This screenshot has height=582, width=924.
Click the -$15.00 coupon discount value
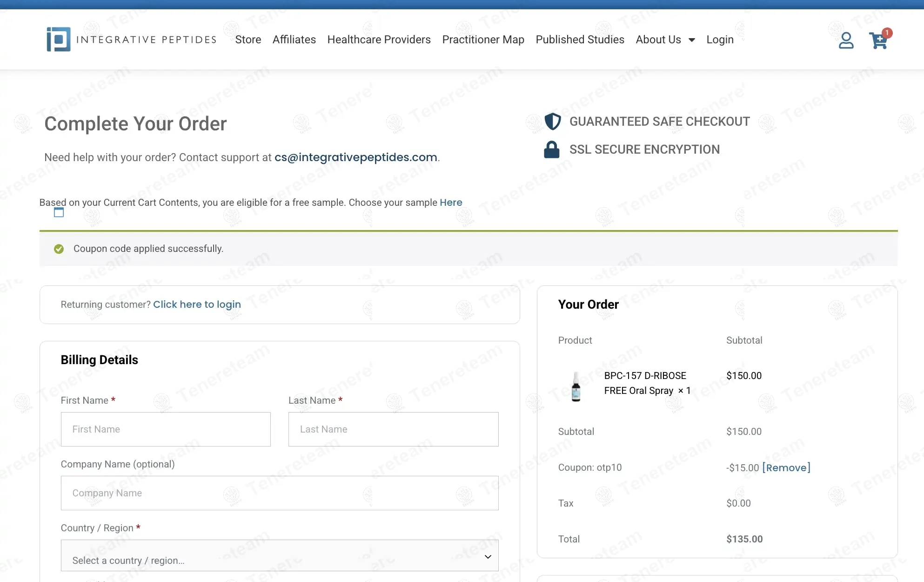[x=743, y=467]
